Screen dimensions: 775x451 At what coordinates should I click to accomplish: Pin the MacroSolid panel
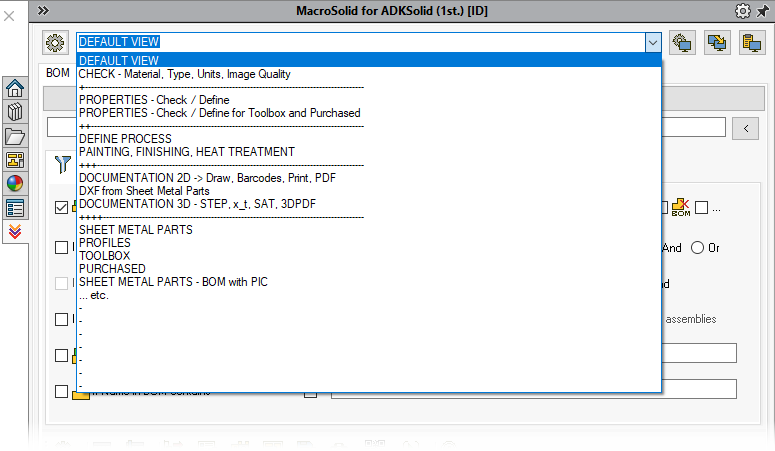click(x=763, y=11)
